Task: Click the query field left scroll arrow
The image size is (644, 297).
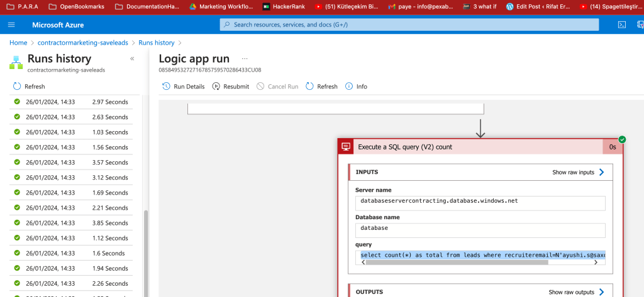Action: [x=363, y=262]
